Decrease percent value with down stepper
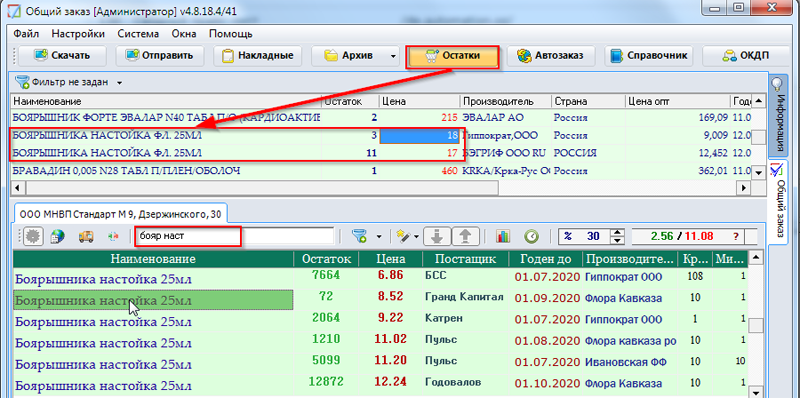The width and height of the screenshot is (800, 398). [618, 241]
